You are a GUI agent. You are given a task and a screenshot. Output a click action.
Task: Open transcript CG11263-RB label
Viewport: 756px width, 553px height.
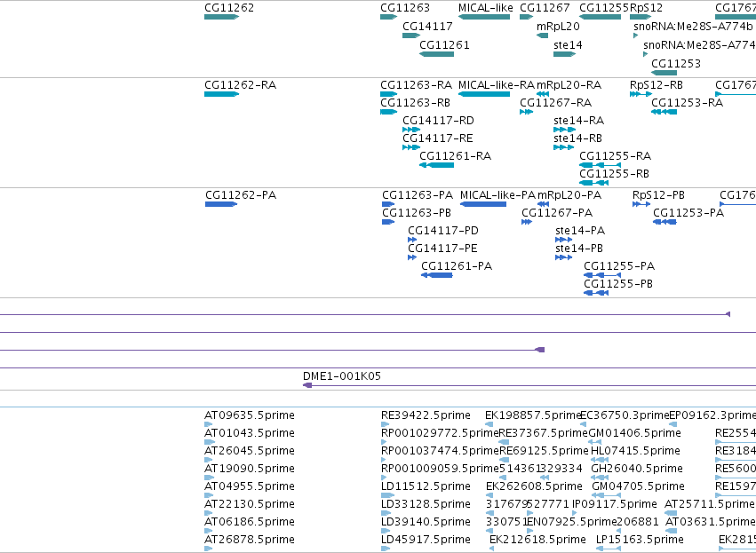[x=415, y=103]
